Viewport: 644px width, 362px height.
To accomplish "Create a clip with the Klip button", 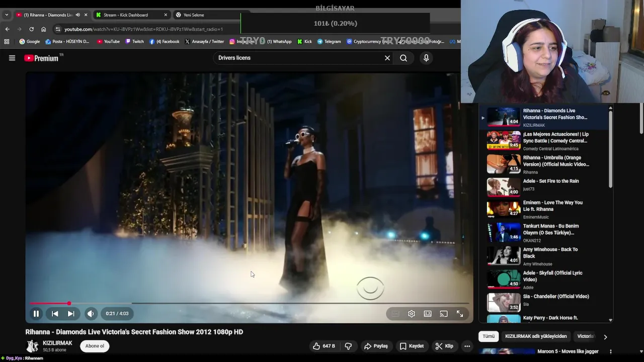I will click(444, 346).
